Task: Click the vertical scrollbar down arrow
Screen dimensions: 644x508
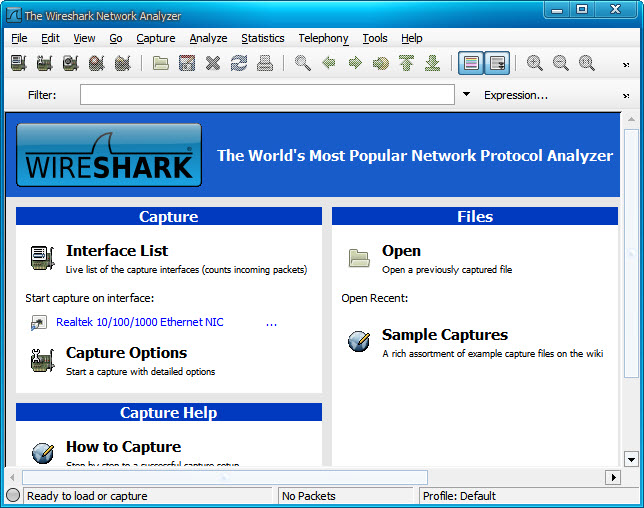Action: [x=631, y=459]
